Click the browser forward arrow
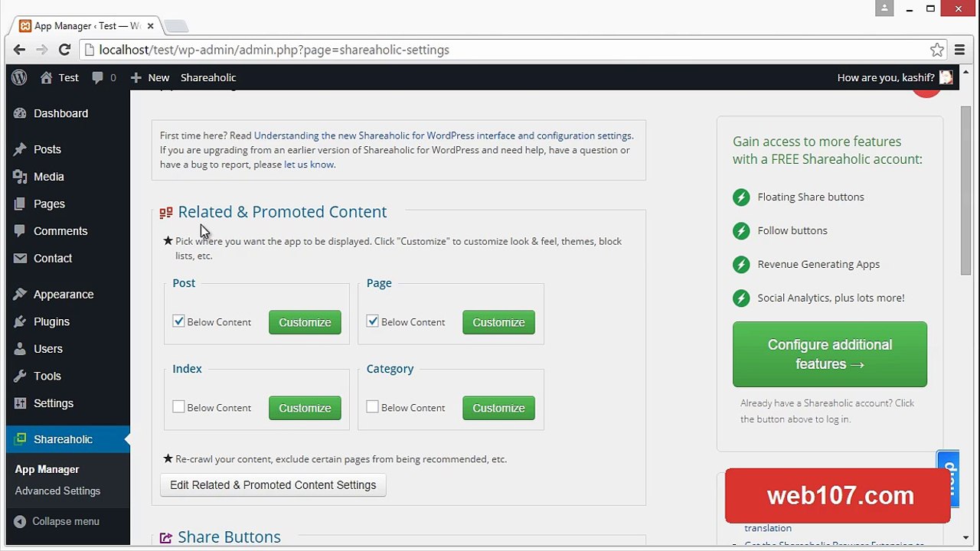The height and width of the screenshot is (551, 980). (x=42, y=50)
